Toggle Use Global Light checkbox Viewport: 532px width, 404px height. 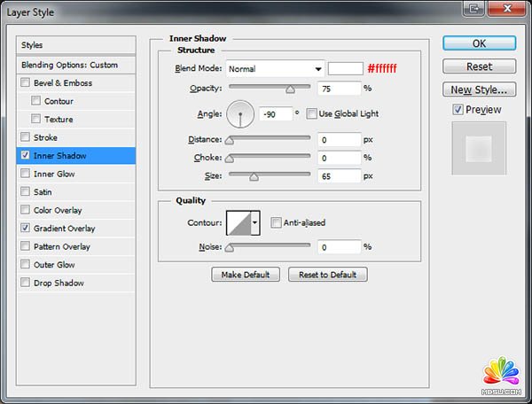[311, 114]
